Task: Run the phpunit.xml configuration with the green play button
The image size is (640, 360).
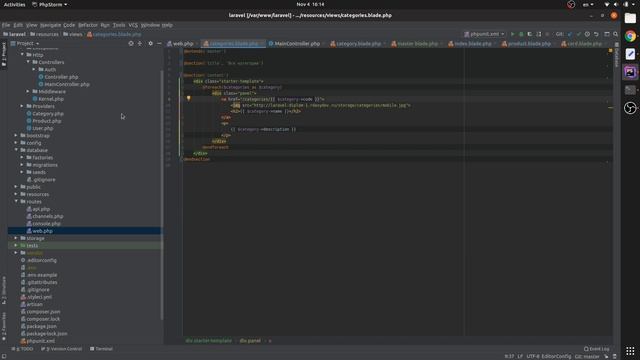Action: coord(512,34)
